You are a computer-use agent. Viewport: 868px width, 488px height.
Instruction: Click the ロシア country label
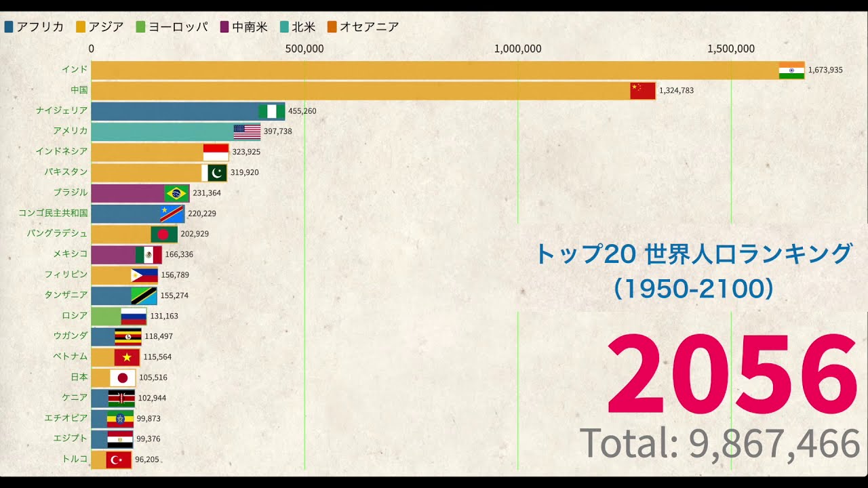(x=75, y=315)
